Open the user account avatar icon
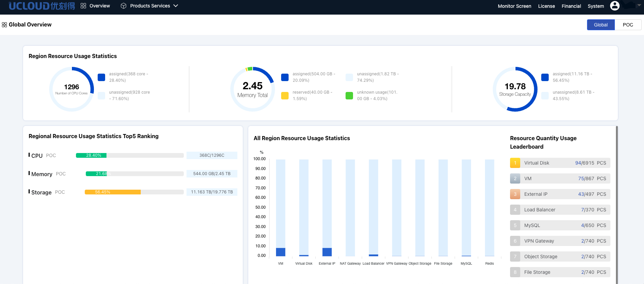Screen dimensions: 644x284 615,6
